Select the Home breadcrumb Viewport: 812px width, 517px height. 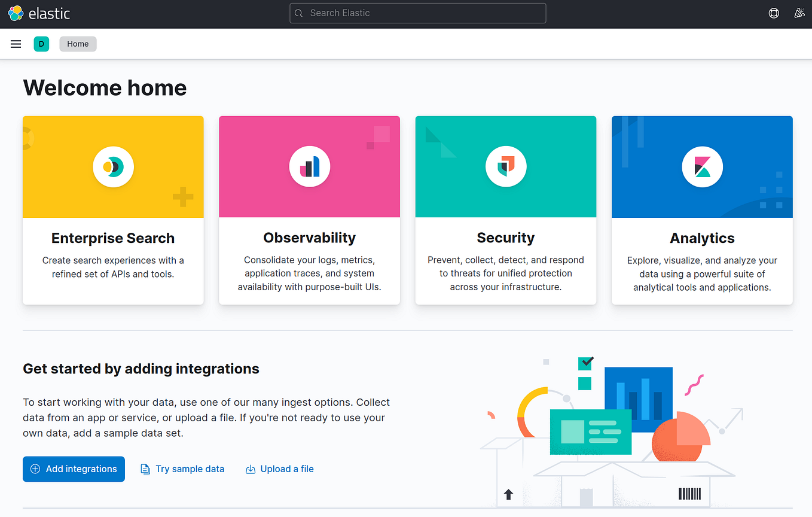(x=78, y=43)
